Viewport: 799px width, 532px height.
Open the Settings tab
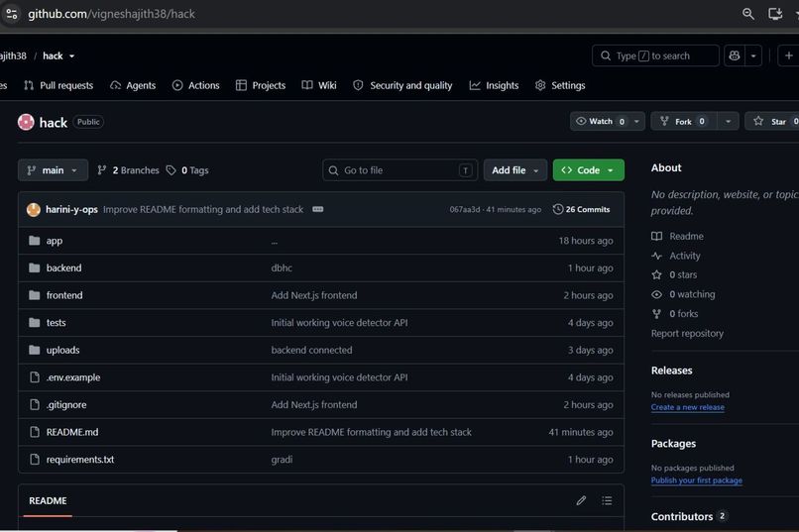[x=560, y=85]
